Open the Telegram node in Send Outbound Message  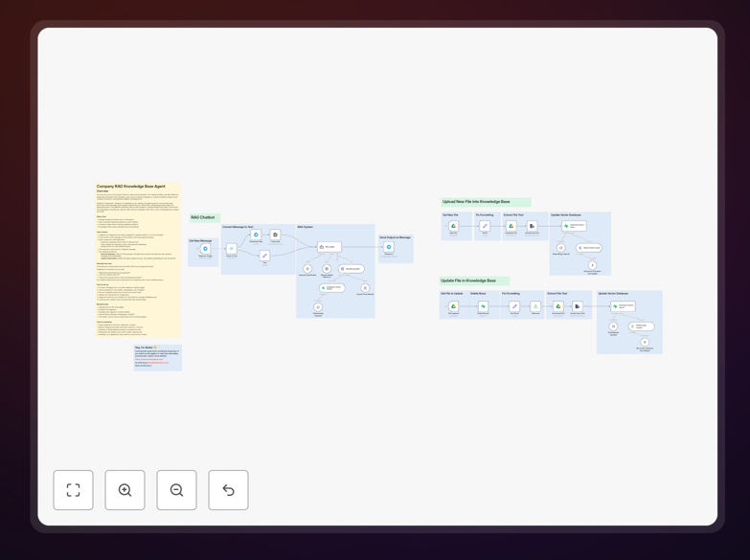[x=389, y=247]
